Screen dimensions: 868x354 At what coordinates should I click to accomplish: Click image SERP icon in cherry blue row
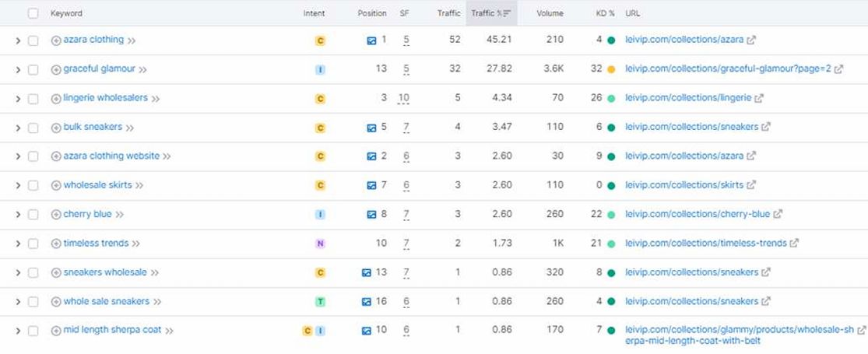[371, 215]
